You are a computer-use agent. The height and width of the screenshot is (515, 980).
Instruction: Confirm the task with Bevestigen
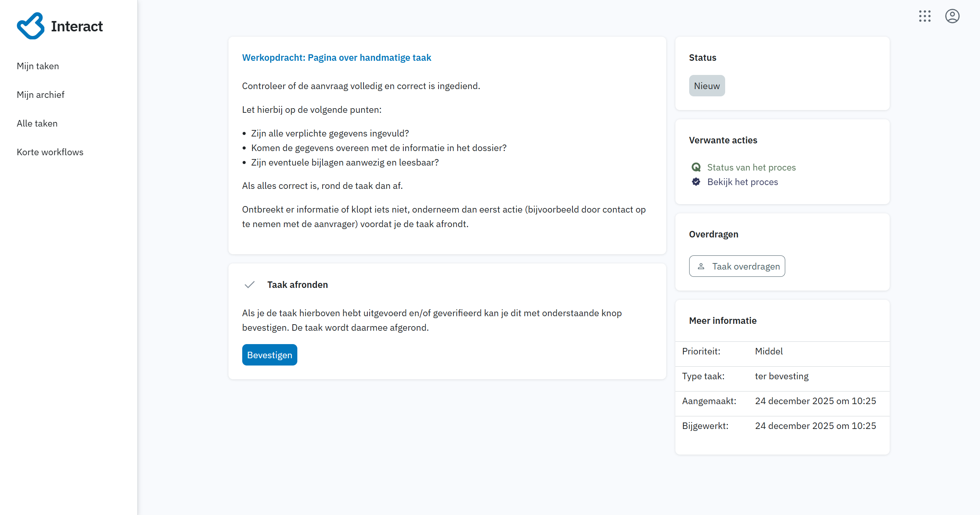[x=269, y=355]
